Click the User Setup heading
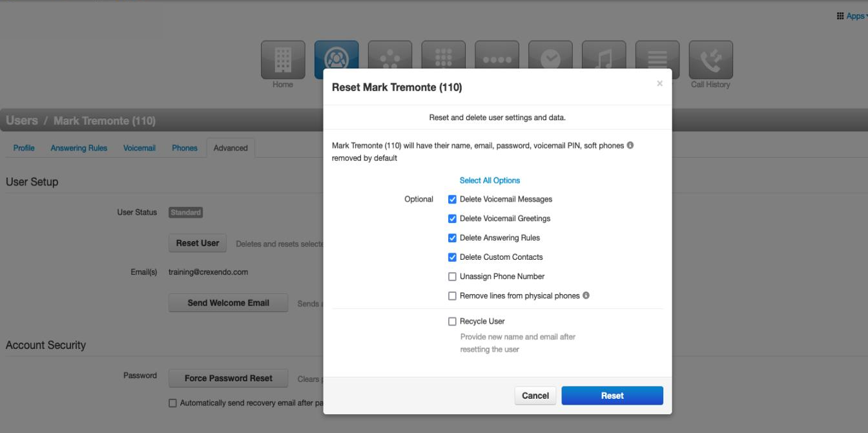Screen dimensions: 868x433 tap(32, 182)
